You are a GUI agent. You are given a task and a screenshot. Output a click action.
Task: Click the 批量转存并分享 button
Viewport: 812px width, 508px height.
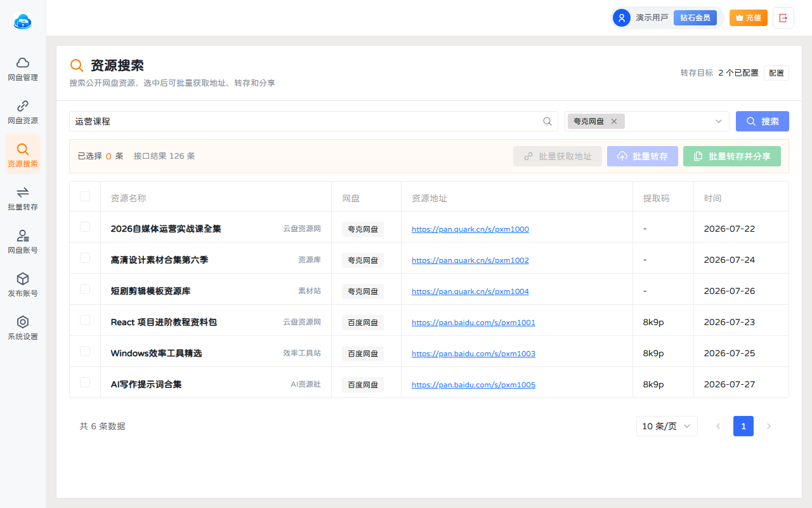point(732,156)
